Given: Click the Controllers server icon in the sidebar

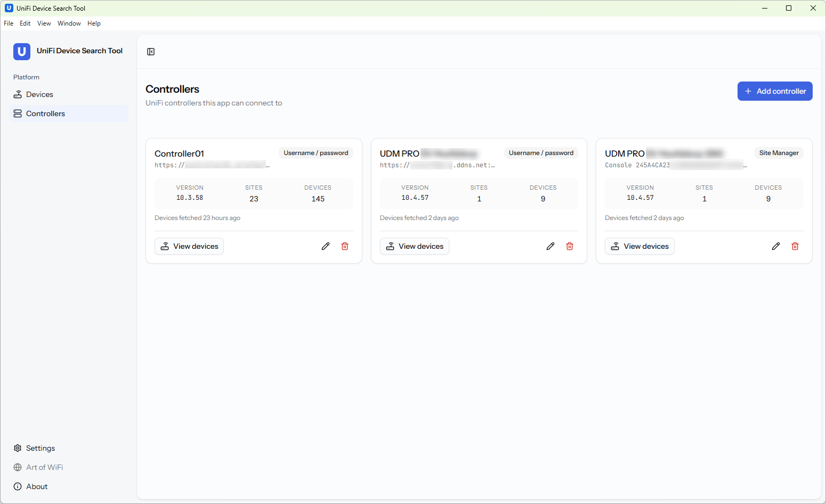Looking at the screenshot, I should coord(18,113).
